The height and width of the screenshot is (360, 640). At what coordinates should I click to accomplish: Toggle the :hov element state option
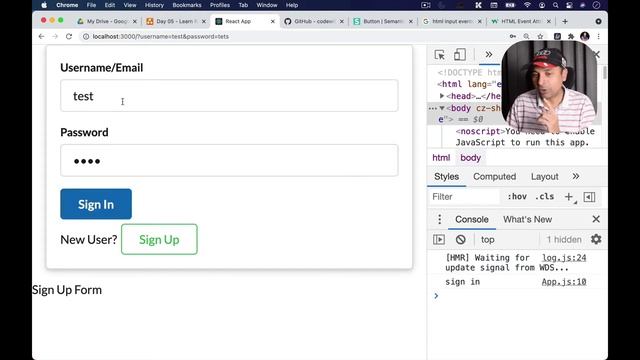(x=517, y=197)
